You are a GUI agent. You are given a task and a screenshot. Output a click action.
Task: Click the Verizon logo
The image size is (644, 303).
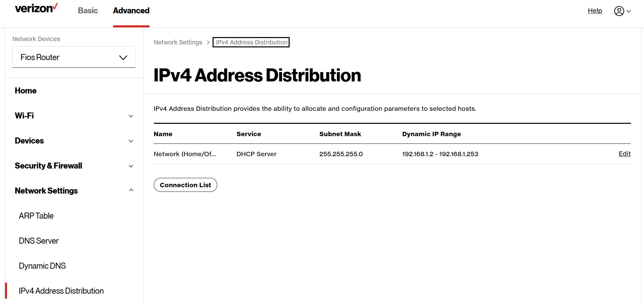[x=36, y=8]
